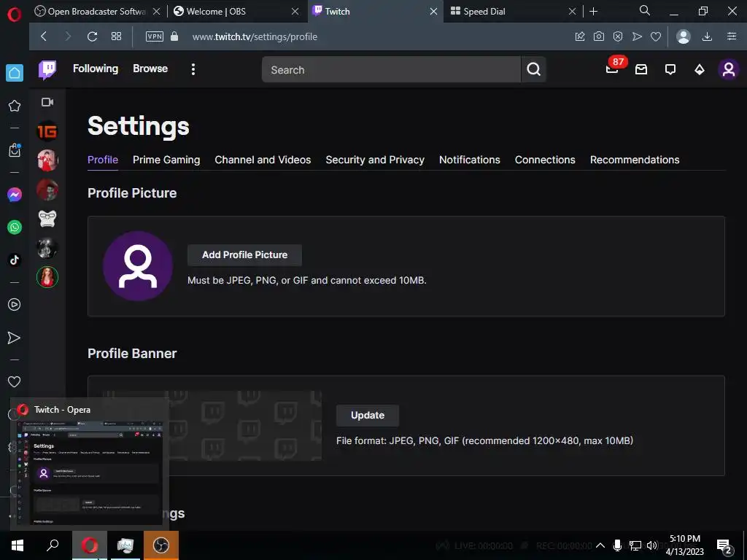Click the profile banner Update button

368,415
